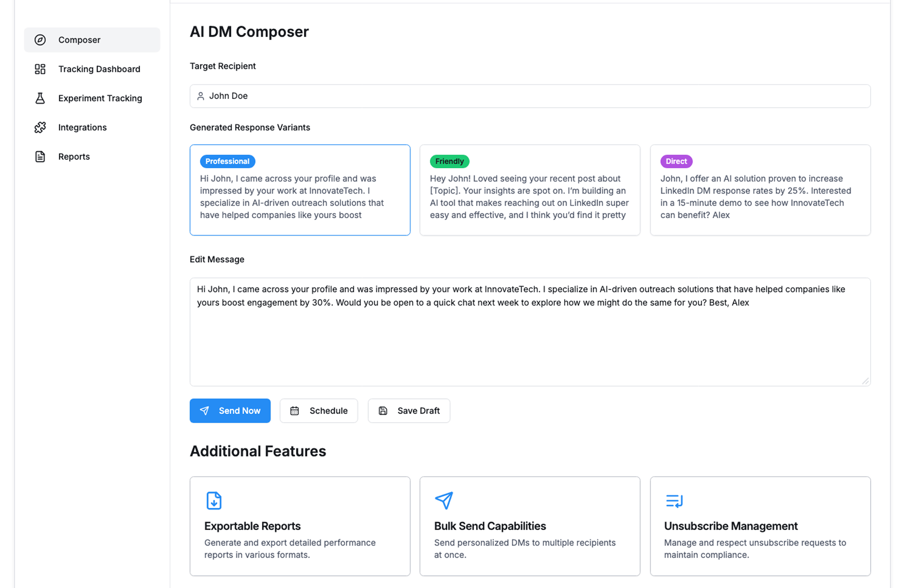
Task: Click the Integrations puzzle icon
Action: [x=40, y=128]
